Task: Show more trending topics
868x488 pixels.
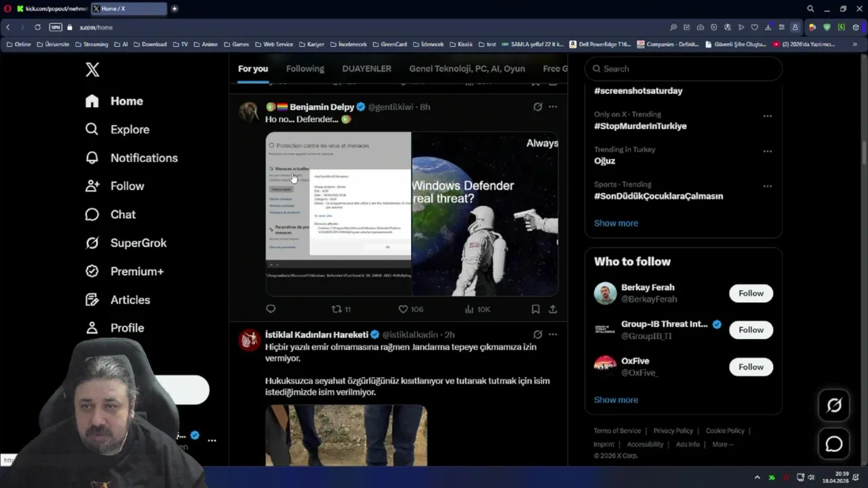Action: tap(616, 223)
